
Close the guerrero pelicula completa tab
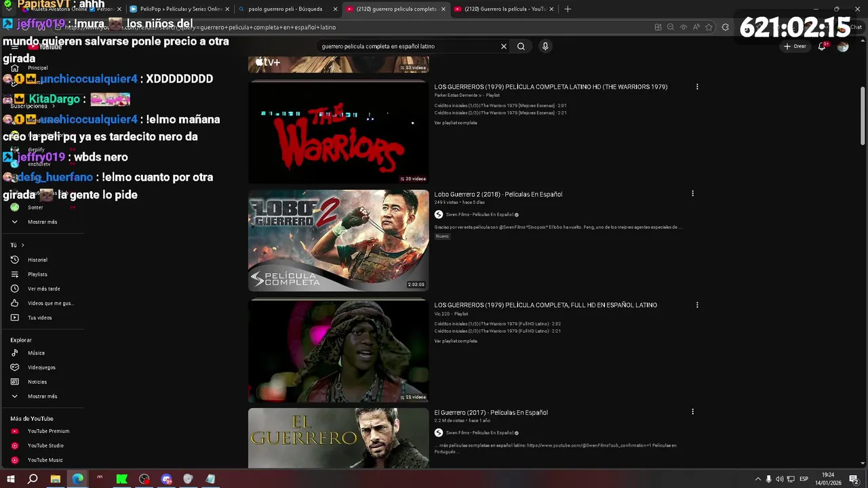(x=443, y=9)
